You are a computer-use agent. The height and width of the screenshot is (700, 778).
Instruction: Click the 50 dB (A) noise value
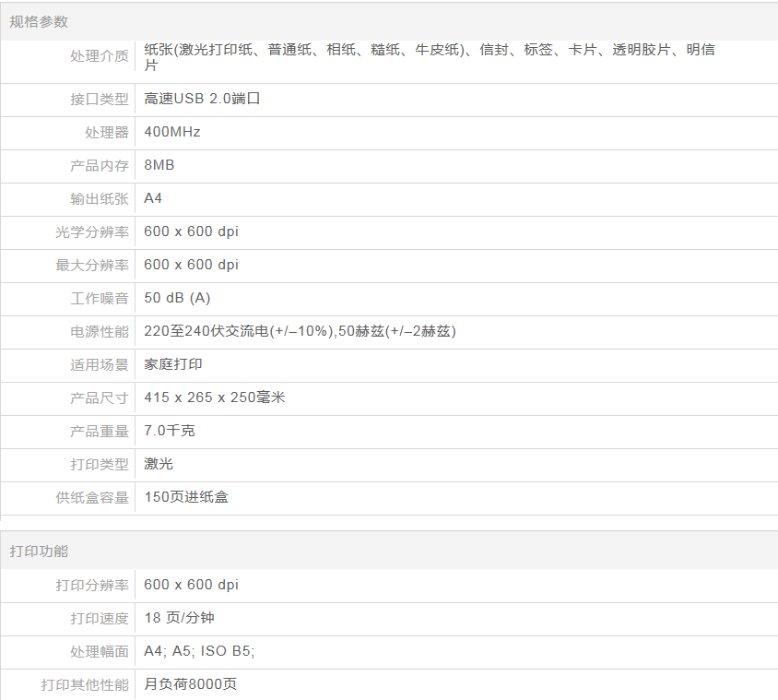[177, 298]
